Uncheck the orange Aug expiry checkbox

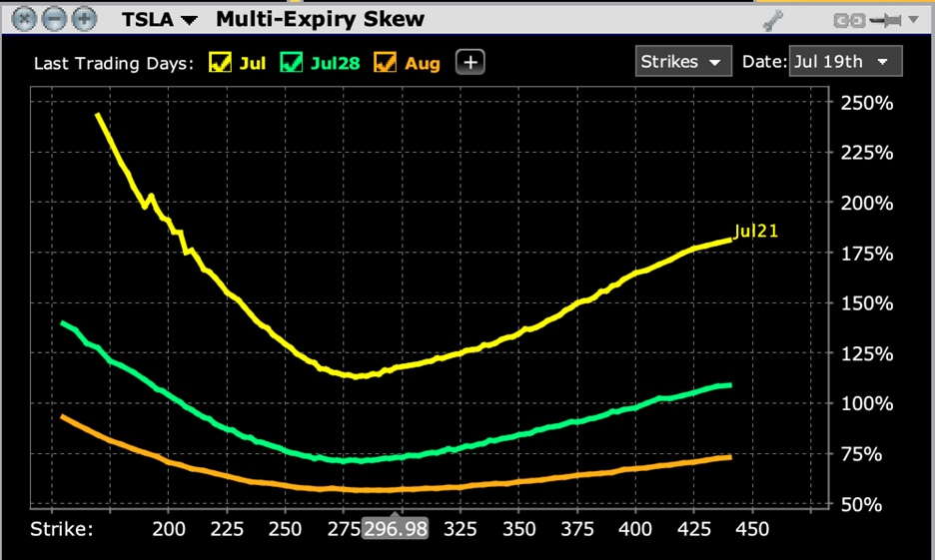point(385,62)
